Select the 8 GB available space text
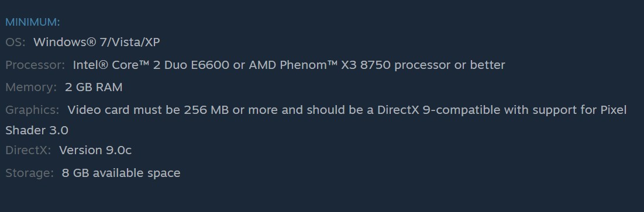644x212 pixels. 120,173
